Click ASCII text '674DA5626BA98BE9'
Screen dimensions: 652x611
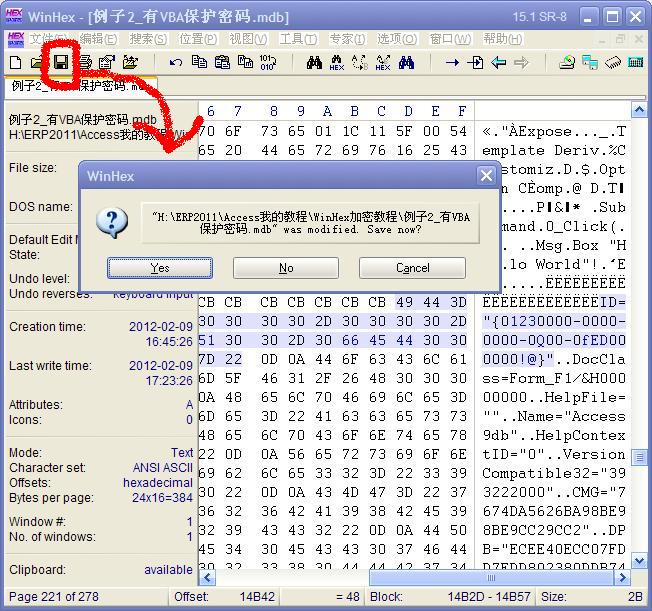coord(554,511)
